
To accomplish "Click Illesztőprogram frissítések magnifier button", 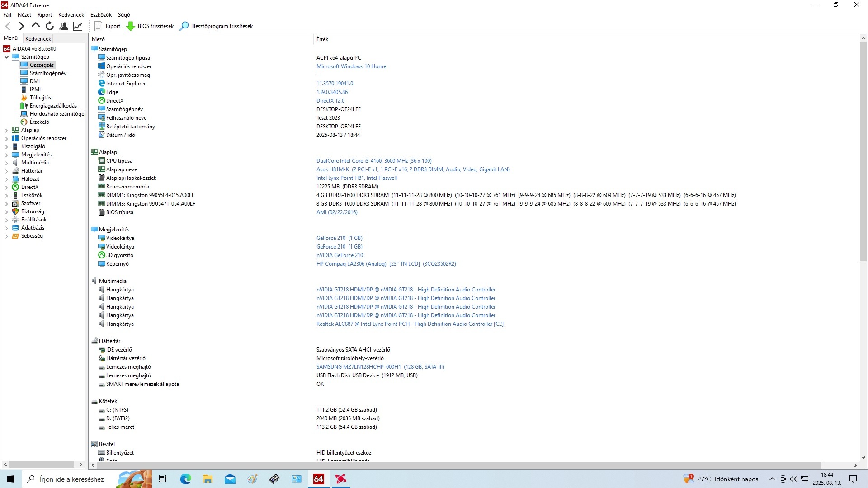I will click(x=216, y=26).
